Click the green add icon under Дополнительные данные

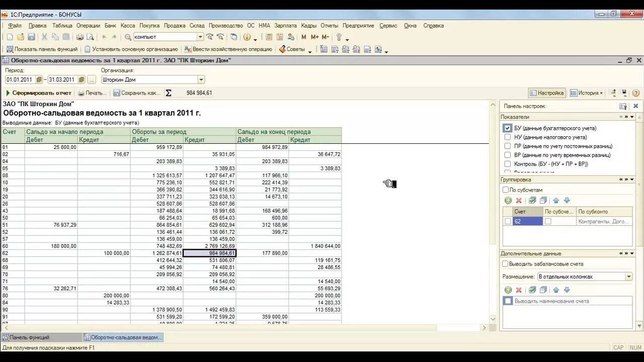point(508,290)
